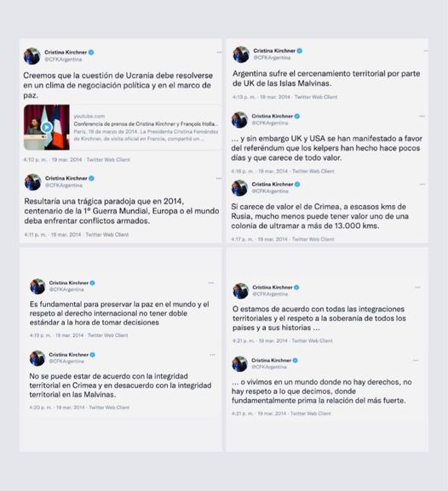Screen dimensions: 448x491
Task: Click three-dots on the Islas Malvinas tweet
Action: [425, 51]
